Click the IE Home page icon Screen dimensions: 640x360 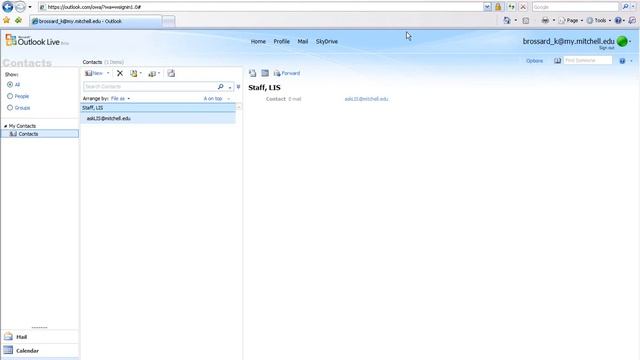coord(507,20)
